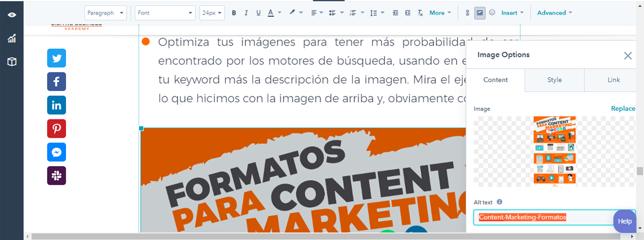
Task: Toggle the active insert image button
Action: point(480,13)
